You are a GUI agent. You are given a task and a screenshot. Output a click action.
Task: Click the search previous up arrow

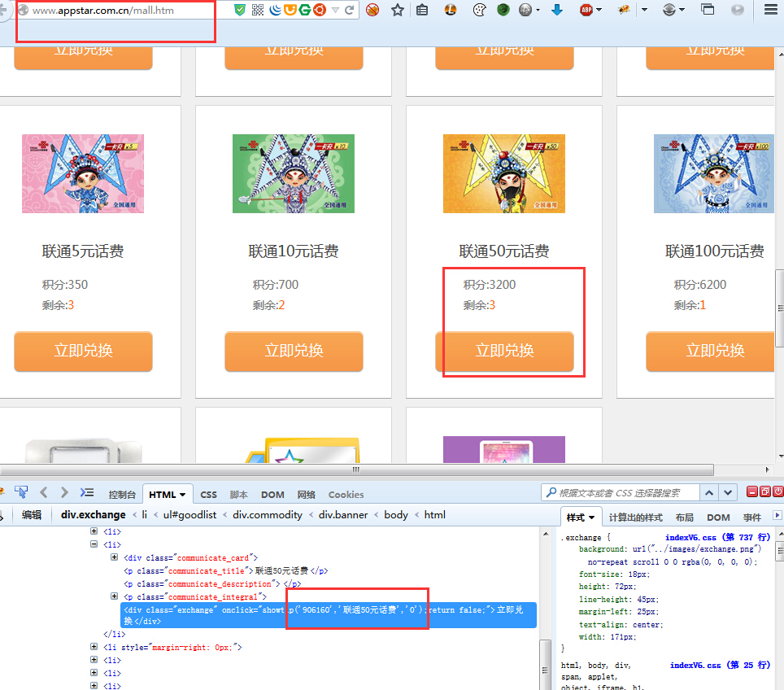coord(709,493)
